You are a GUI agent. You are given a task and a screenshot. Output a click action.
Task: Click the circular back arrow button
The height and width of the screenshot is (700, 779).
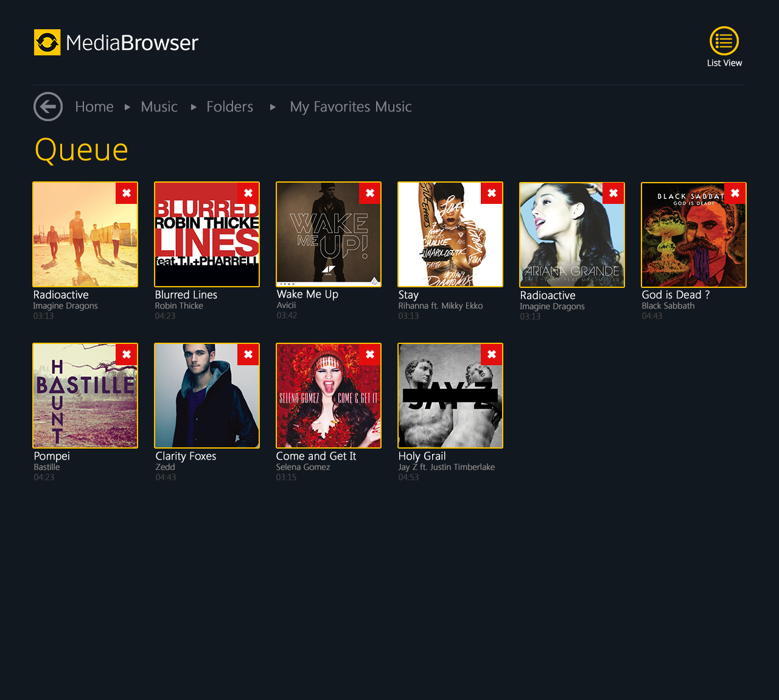(48, 107)
